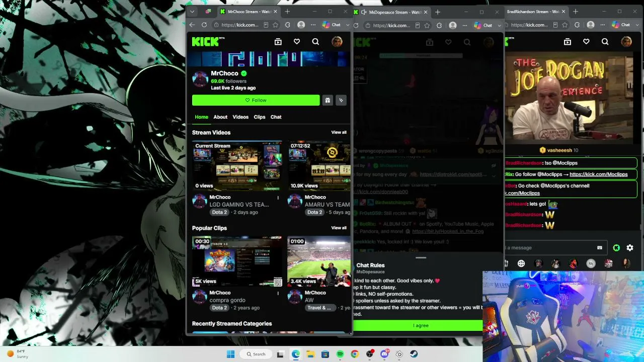Open Steam from the taskbar
Image resolution: width=644 pixels, height=362 pixels.
414,354
